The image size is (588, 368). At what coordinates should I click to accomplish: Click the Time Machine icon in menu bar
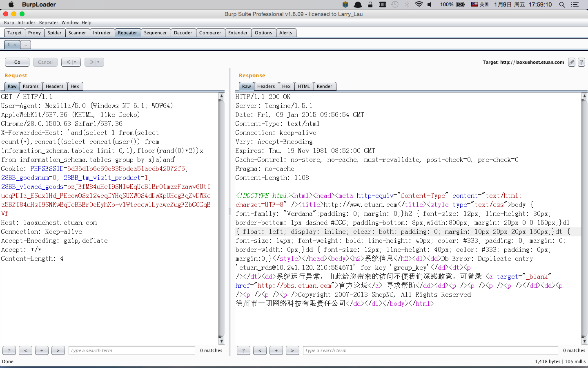pos(394,4)
